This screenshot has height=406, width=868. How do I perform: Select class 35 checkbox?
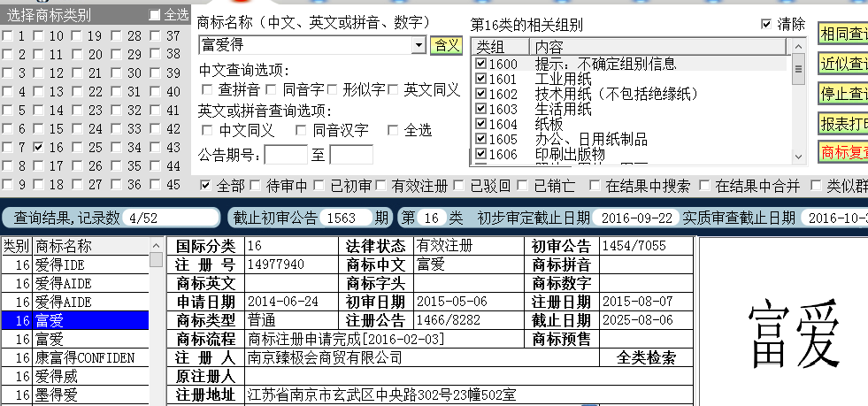116,166
